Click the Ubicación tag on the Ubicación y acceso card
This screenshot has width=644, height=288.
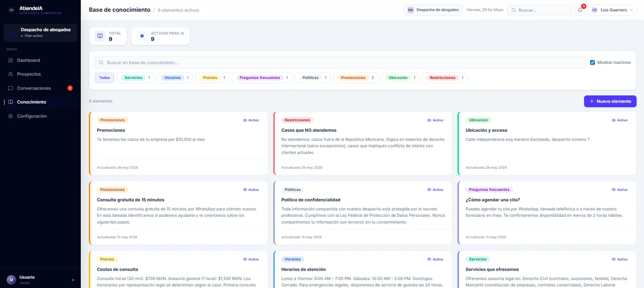coord(478,120)
